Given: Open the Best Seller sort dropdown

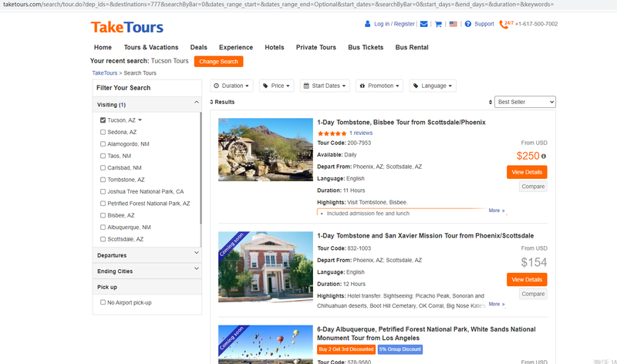Looking at the screenshot, I should (x=525, y=102).
